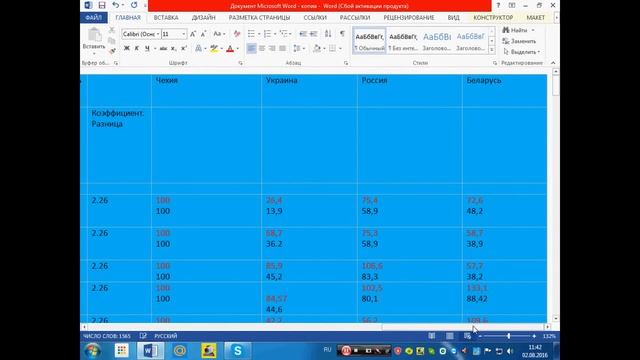The width and height of the screenshot is (640, 360).
Task: Apply subscript formatting
Action: (x=173, y=49)
